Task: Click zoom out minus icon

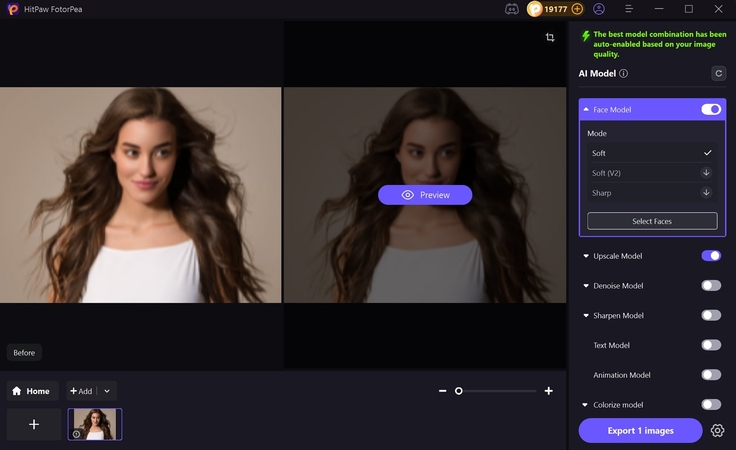Action: click(x=443, y=391)
